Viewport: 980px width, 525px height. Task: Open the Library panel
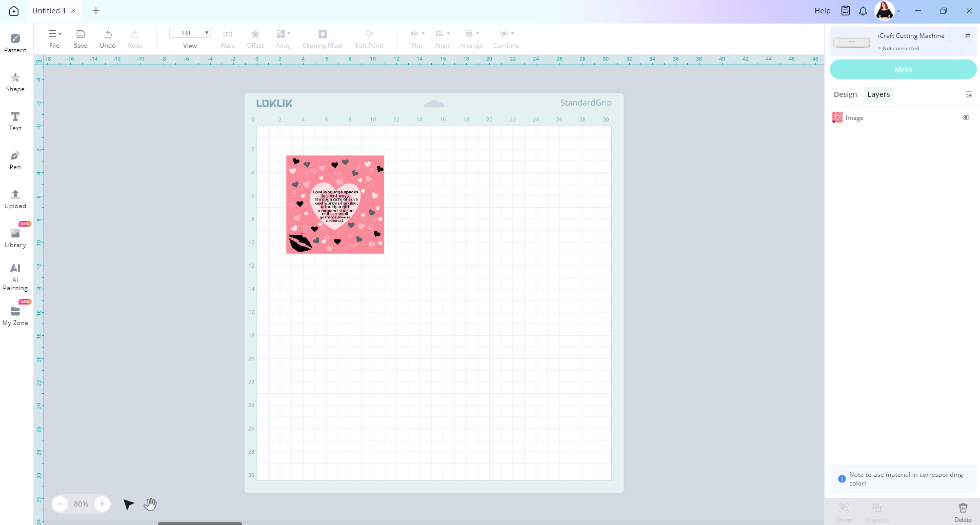15,238
